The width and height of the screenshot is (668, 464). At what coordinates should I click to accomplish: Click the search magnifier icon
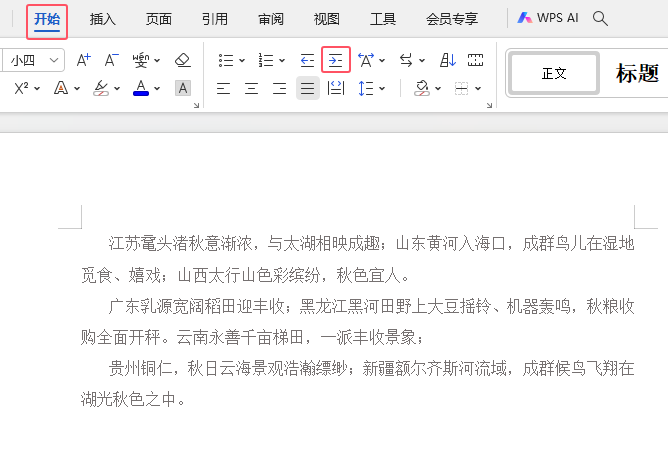[600, 18]
